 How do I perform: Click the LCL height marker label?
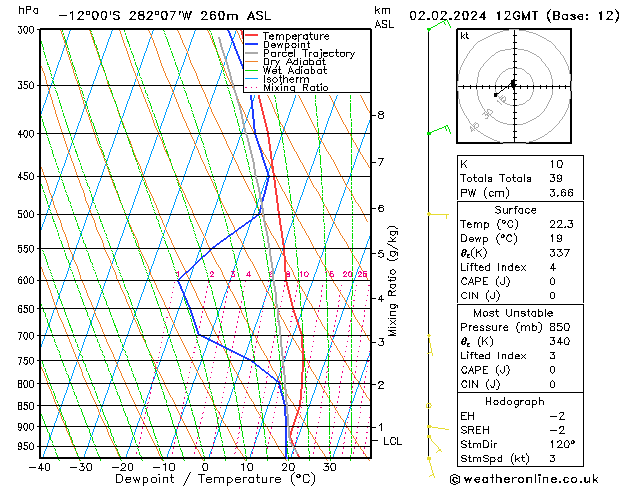(x=392, y=441)
